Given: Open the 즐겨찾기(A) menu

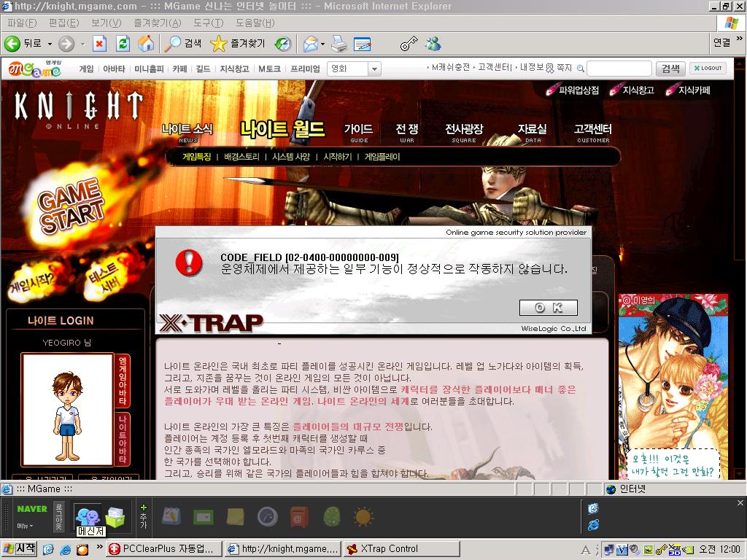Looking at the screenshot, I should 158,23.
